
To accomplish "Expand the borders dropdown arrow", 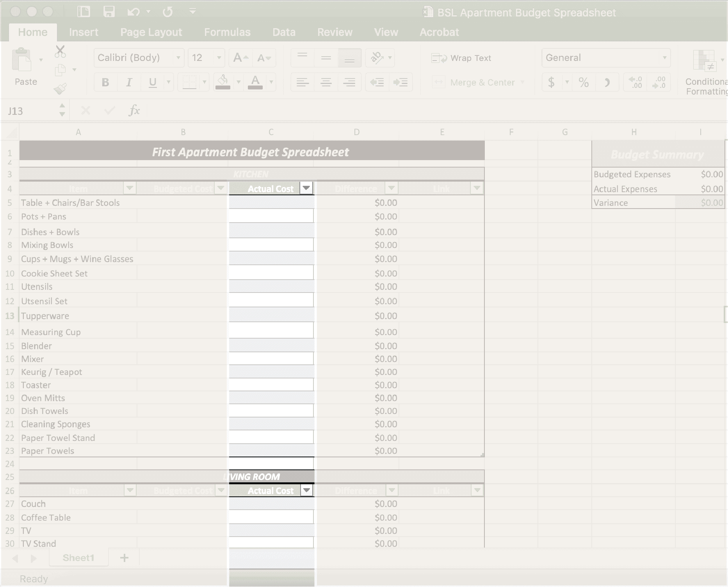I will [204, 82].
